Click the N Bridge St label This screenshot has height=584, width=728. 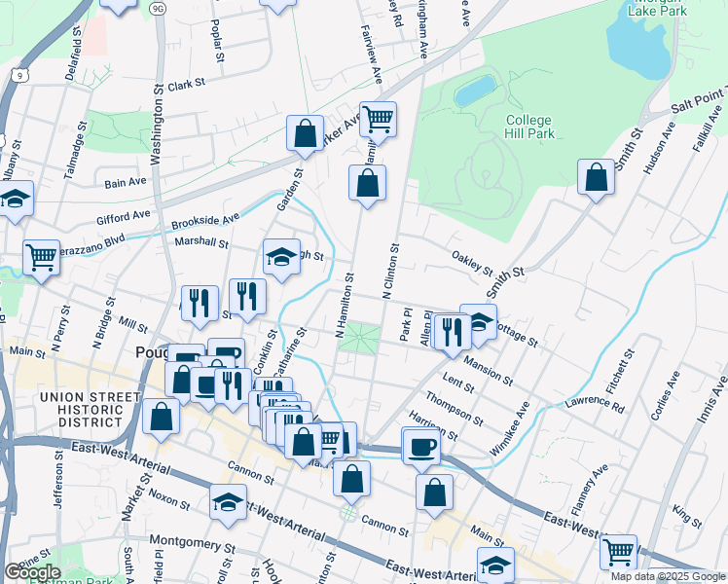[x=104, y=322]
